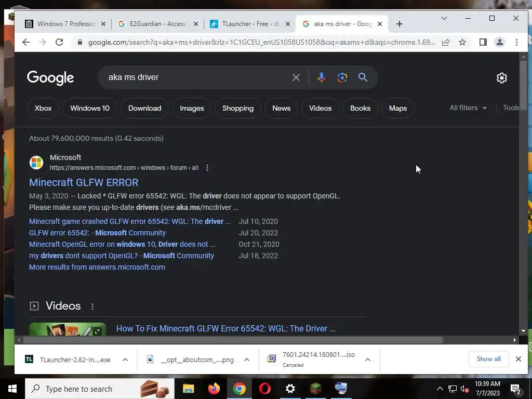Open the tab search dropdown
532x399 pixels.
click(444, 18)
